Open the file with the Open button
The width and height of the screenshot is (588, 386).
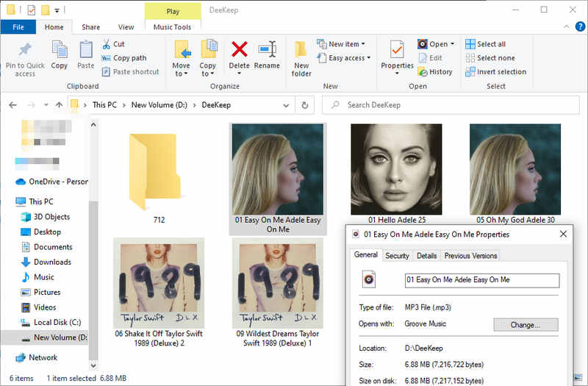click(x=433, y=44)
